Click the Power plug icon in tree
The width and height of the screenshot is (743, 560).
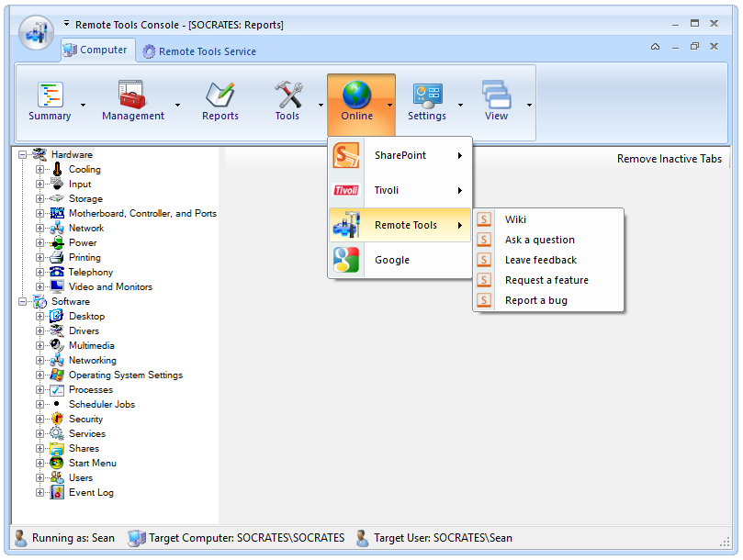(57, 242)
